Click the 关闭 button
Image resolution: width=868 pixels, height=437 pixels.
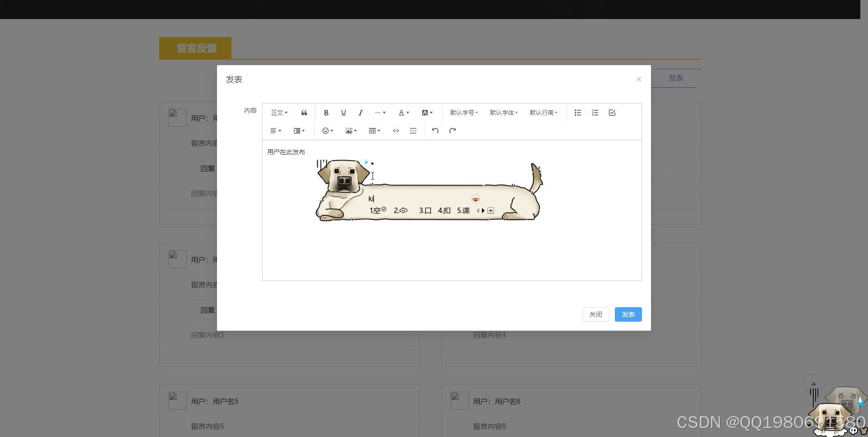595,314
